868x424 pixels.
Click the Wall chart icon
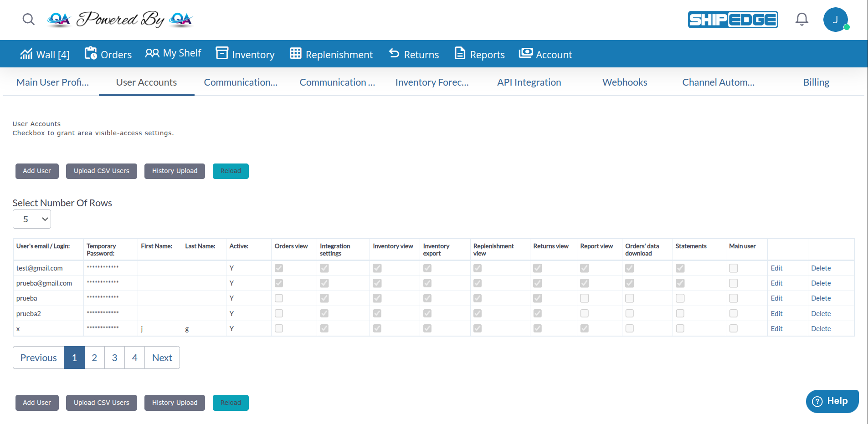pyautogui.click(x=26, y=54)
